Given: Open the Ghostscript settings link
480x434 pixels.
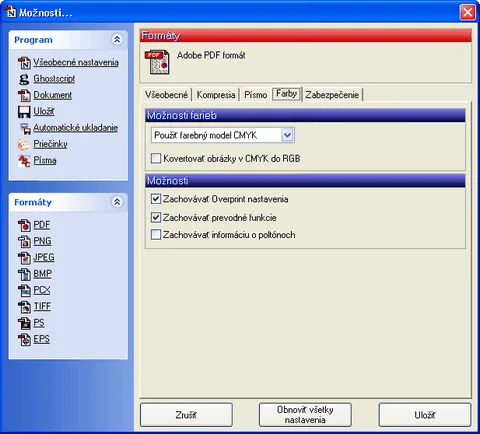Looking at the screenshot, I should 54,79.
